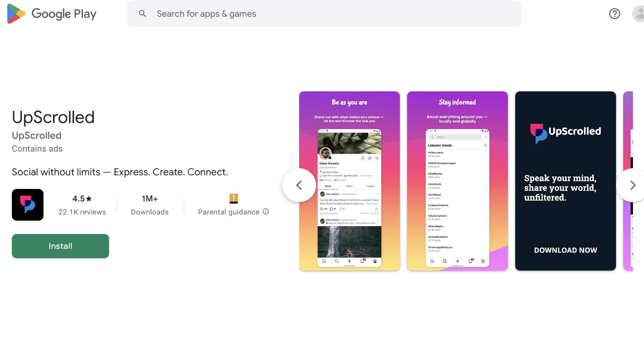This screenshot has height=362, width=644.
Task: Click the 'Social without limits' app tagline
Action: (x=120, y=172)
